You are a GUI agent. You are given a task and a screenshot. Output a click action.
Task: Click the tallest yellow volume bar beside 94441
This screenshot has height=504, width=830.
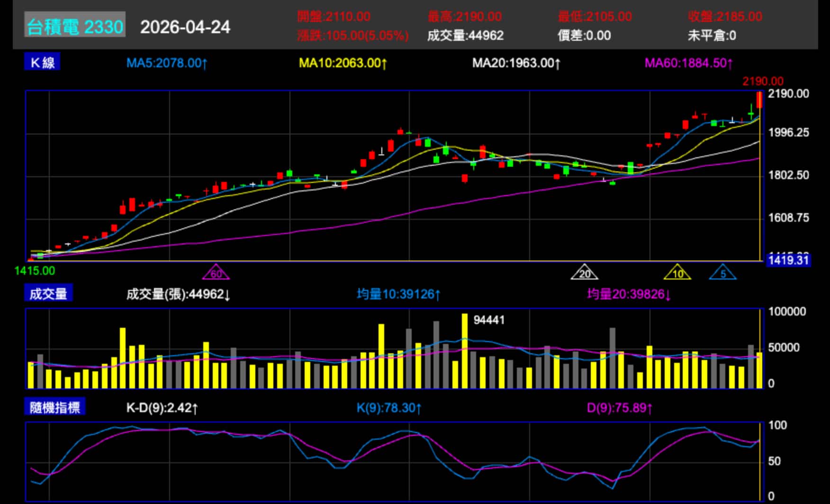465,351
